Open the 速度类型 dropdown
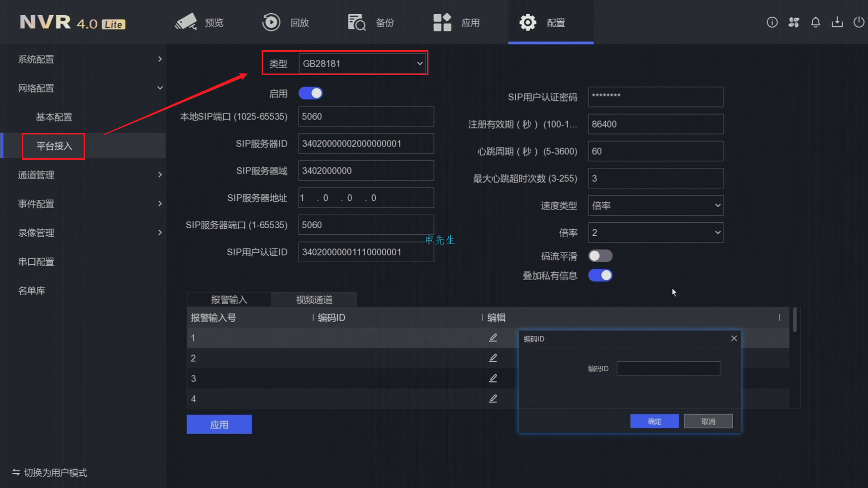This screenshot has height=488, width=868. click(x=656, y=205)
